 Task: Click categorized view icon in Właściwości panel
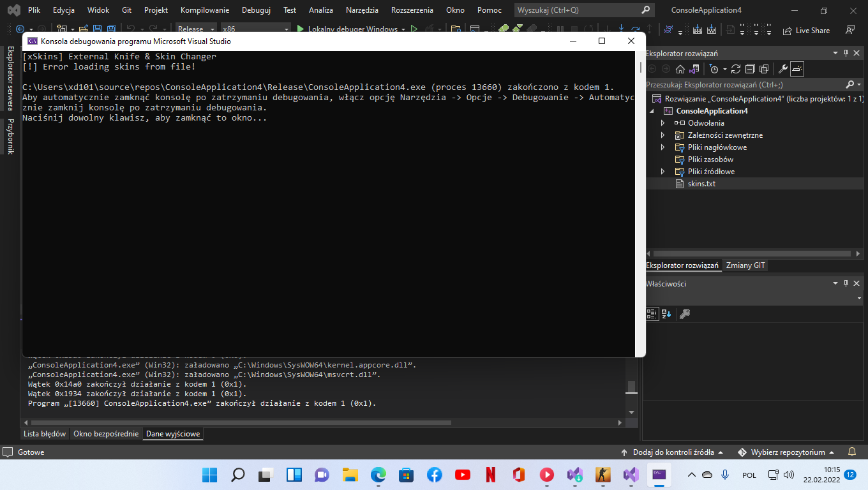pos(652,314)
